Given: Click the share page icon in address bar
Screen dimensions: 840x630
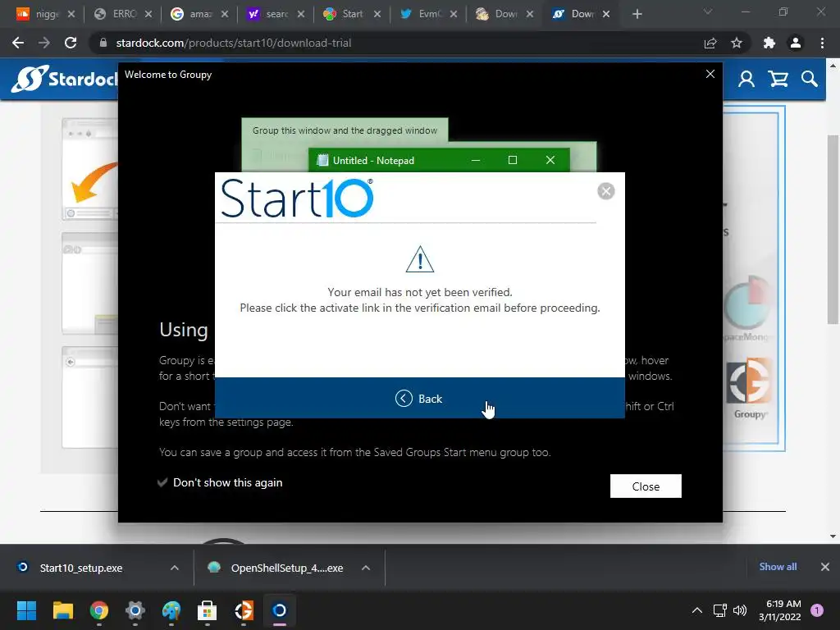Looking at the screenshot, I should (x=710, y=43).
